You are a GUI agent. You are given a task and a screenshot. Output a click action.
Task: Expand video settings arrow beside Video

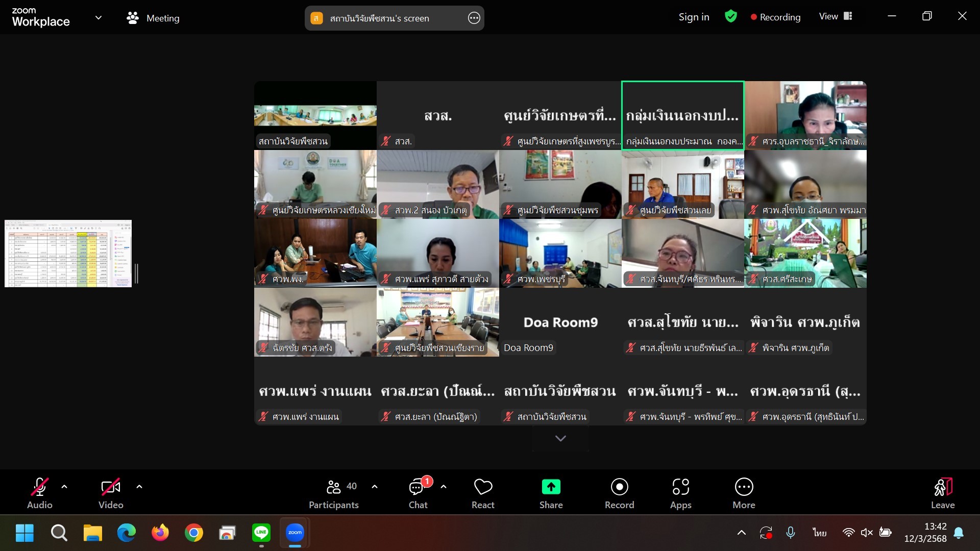point(139,487)
